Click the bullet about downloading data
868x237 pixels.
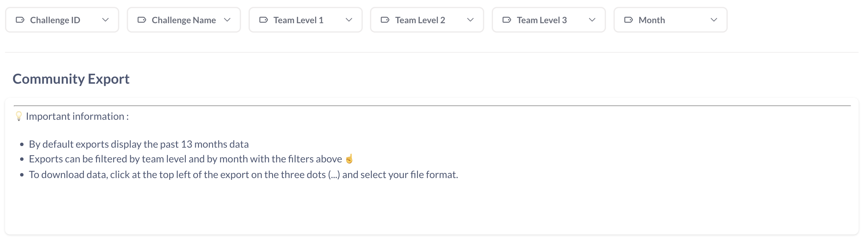pos(243,175)
